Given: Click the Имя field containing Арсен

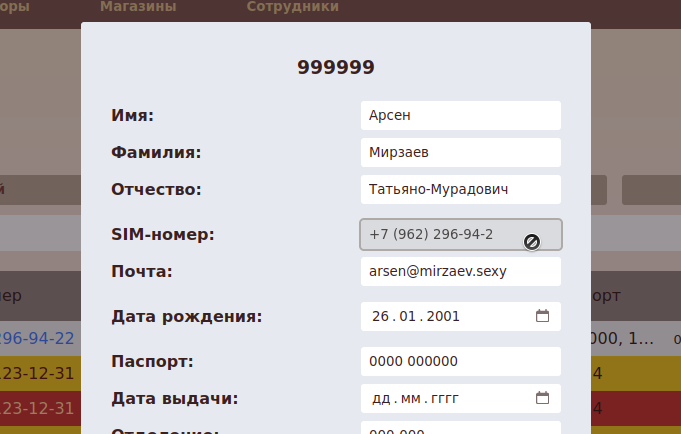Looking at the screenshot, I should click(x=460, y=115).
